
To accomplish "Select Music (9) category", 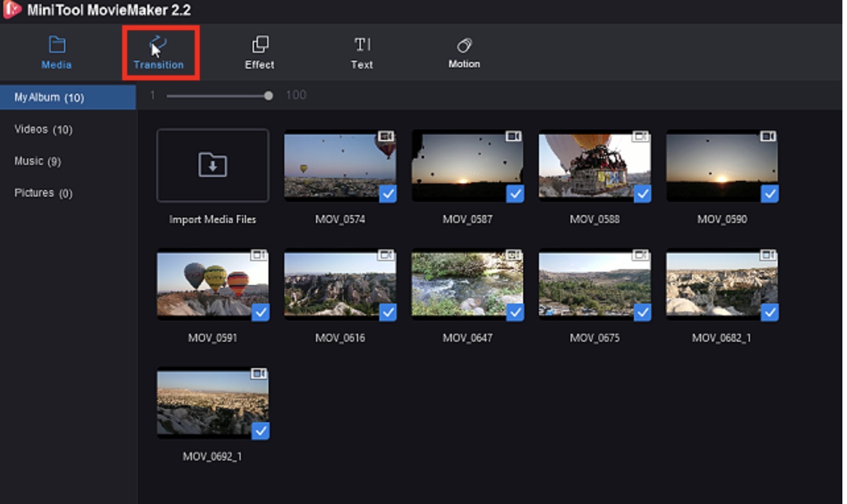I will tap(38, 161).
